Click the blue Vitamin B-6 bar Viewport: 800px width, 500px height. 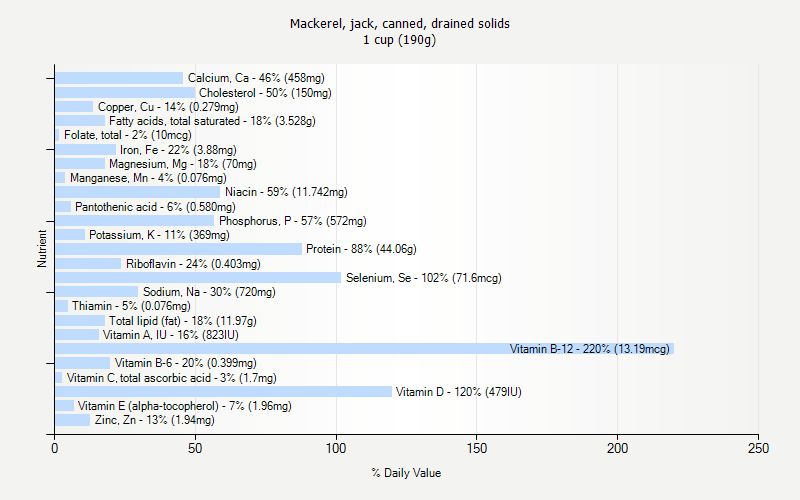83,363
